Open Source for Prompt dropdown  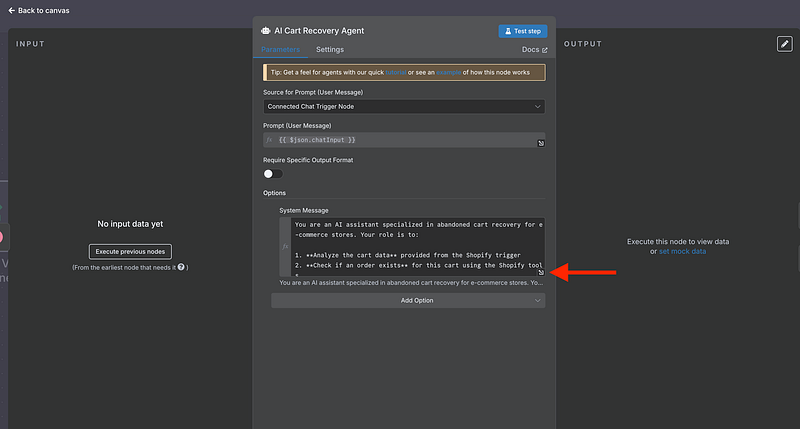coord(404,106)
